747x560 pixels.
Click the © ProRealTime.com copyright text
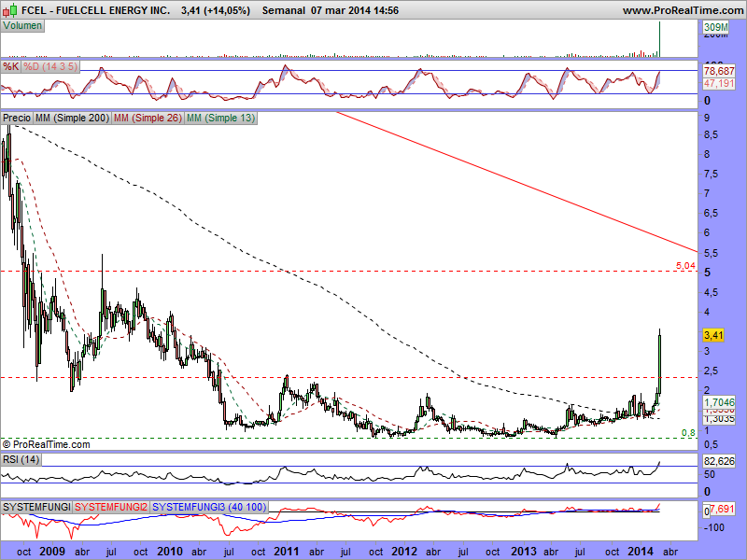46,444
